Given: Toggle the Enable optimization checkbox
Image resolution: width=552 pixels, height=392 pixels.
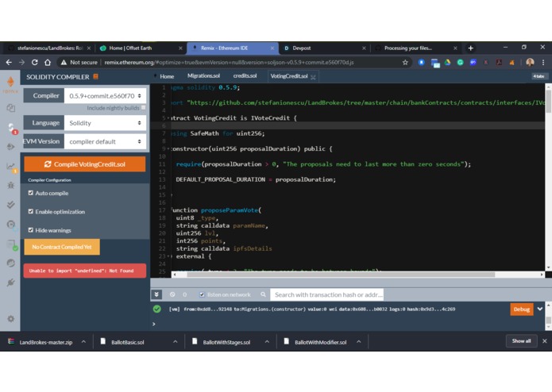Looking at the screenshot, I should [31, 211].
